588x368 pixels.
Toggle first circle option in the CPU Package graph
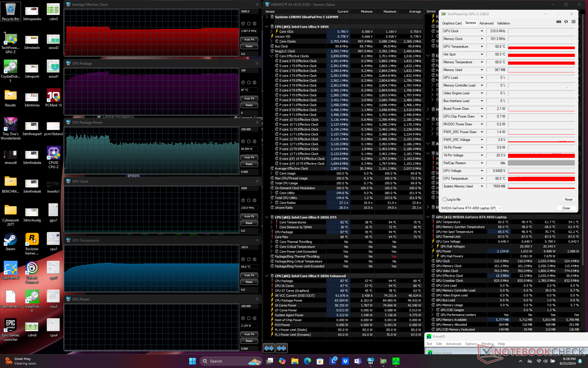(x=243, y=82)
